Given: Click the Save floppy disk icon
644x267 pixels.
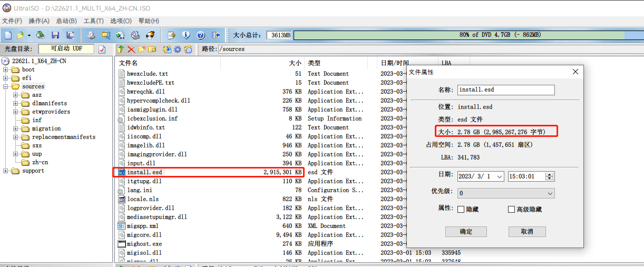Looking at the screenshot, I should pos(55,35).
